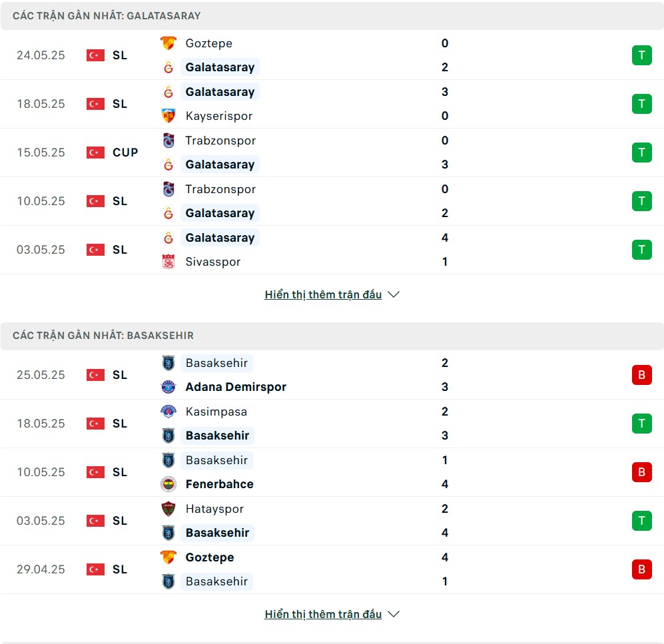
Task: Click Turkish flag icon on 15.05.25 row
Action: pos(95,153)
